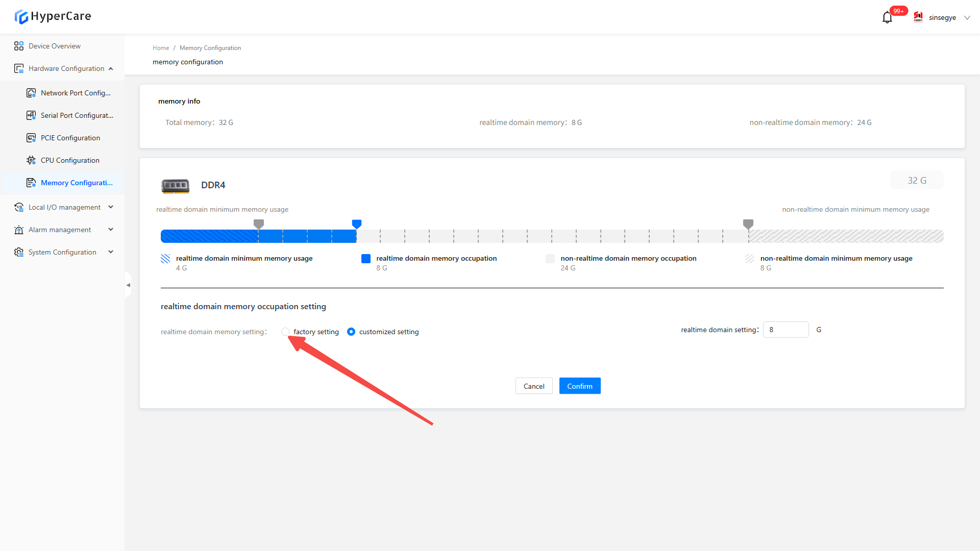Screen dimensions: 980x551
Task: Open the Memory Configuration menu item
Action: click(77, 183)
